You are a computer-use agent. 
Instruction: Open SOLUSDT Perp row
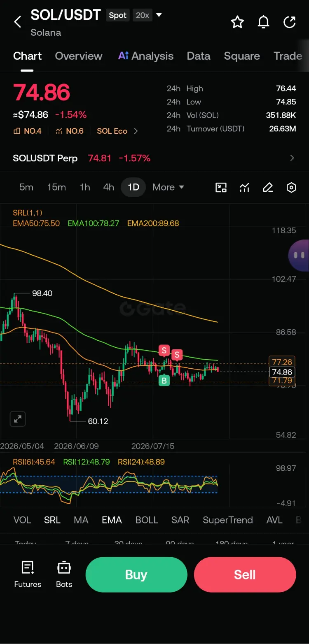pyautogui.click(x=154, y=158)
